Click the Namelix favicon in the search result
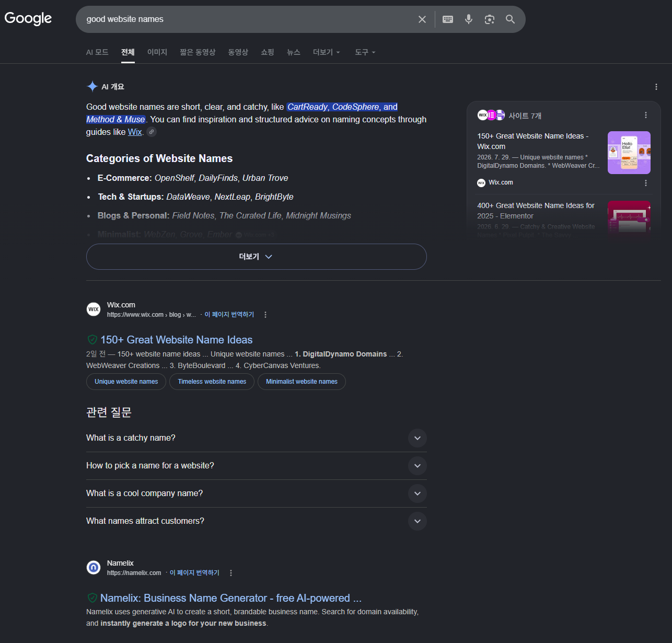This screenshot has width=672, height=643. pos(94,567)
